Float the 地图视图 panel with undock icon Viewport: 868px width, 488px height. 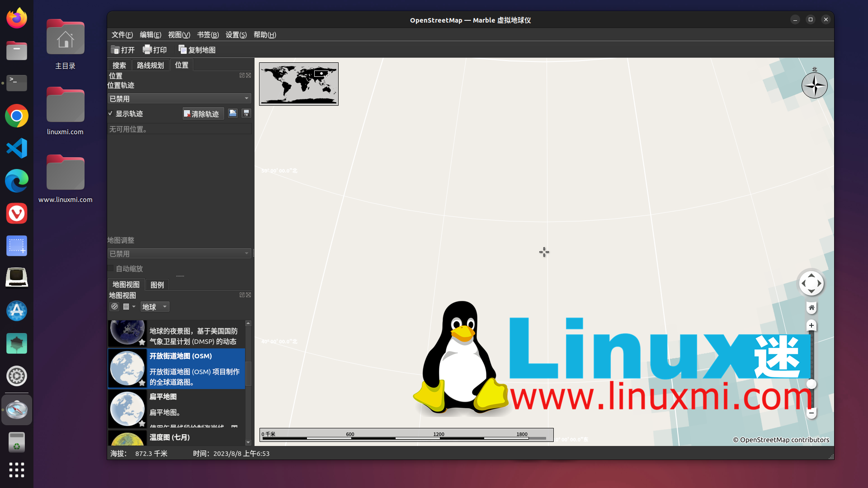tap(242, 295)
